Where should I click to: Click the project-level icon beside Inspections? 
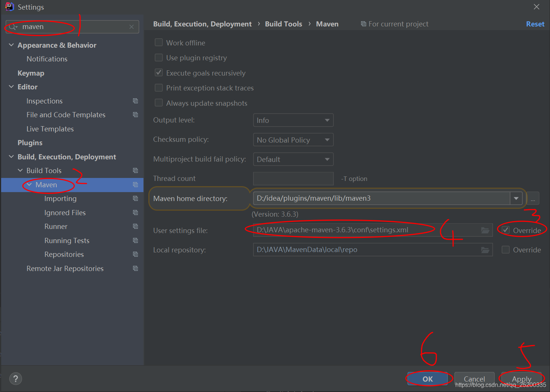pyautogui.click(x=135, y=101)
